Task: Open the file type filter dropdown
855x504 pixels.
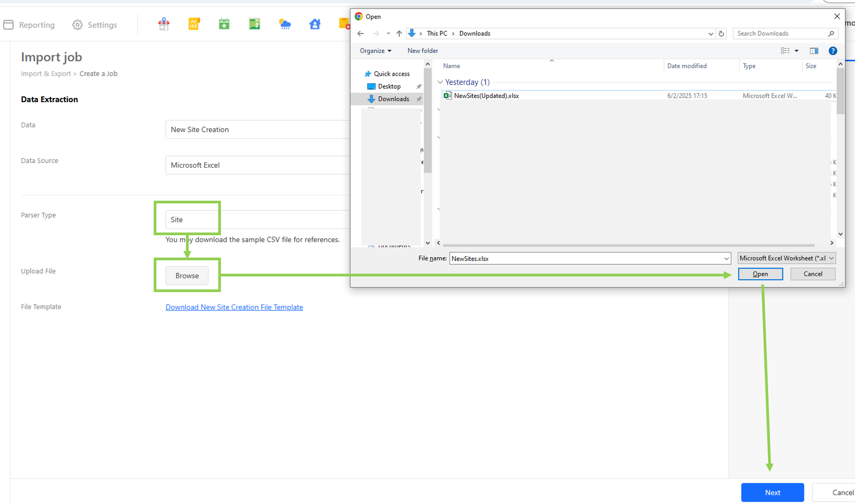Action: click(x=786, y=258)
